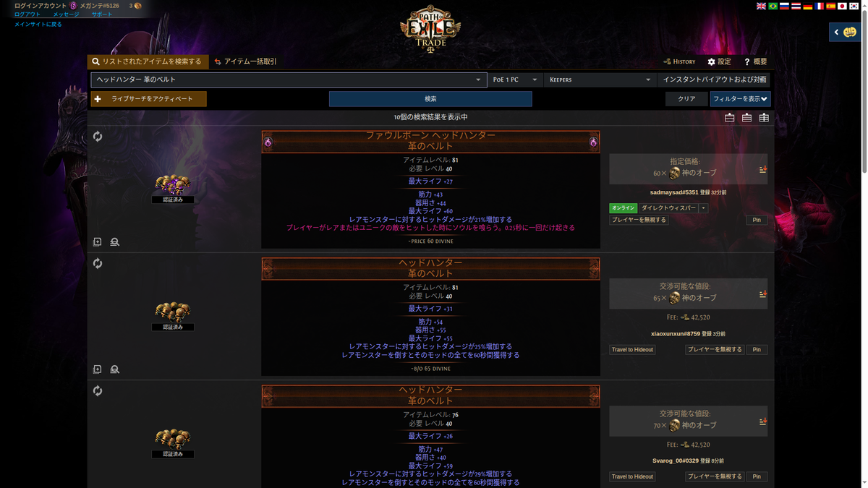Open the History tab
This screenshot has width=868, height=488.
679,62
